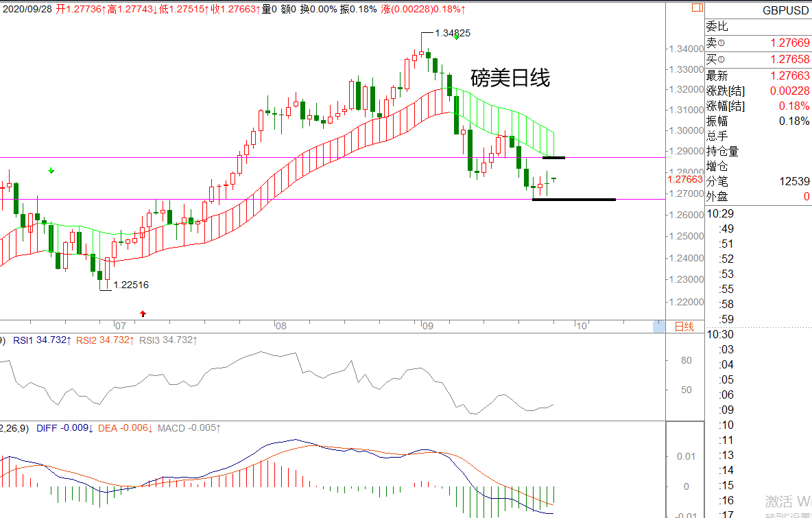Click the 1.22000 price axis label
The width and height of the screenshot is (812, 518).
(686, 302)
